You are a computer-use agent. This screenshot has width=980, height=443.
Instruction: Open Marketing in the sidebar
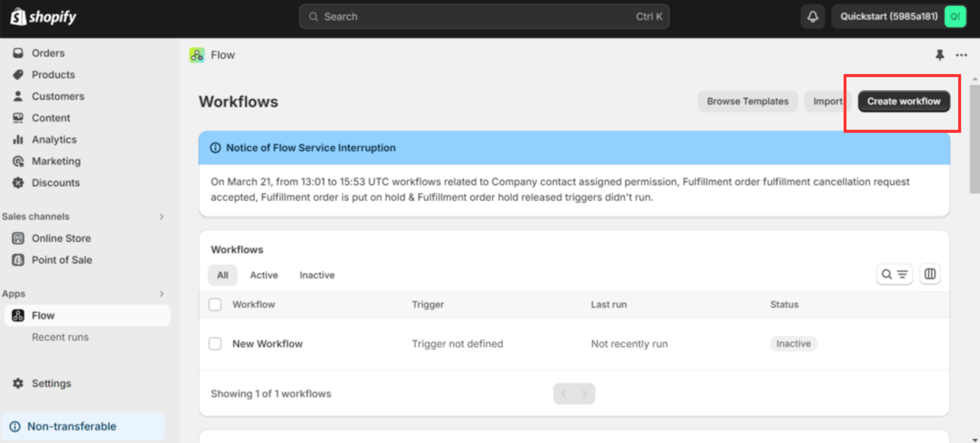pyautogui.click(x=56, y=161)
